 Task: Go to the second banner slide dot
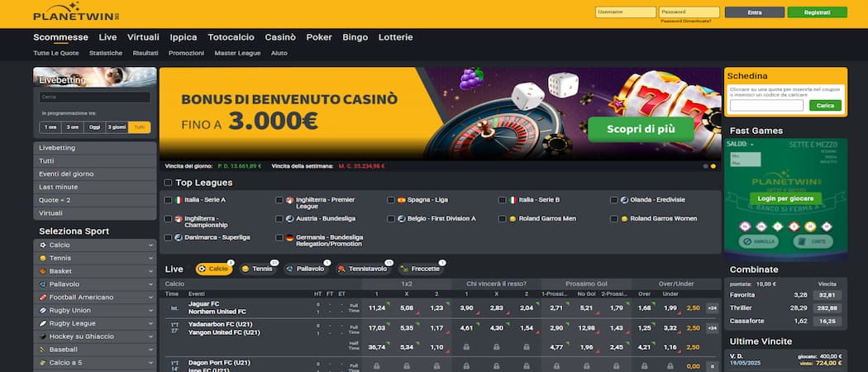point(713,166)
